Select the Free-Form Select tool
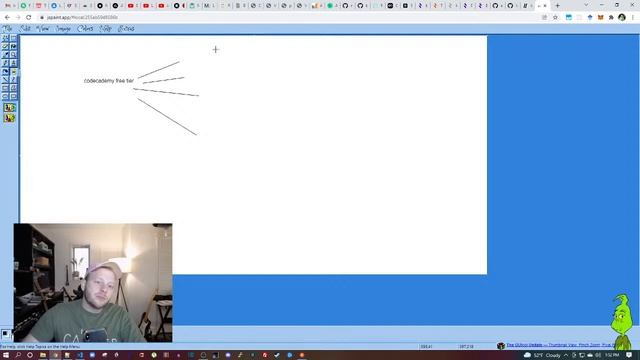640x360 pixels. tap(5, 38)
